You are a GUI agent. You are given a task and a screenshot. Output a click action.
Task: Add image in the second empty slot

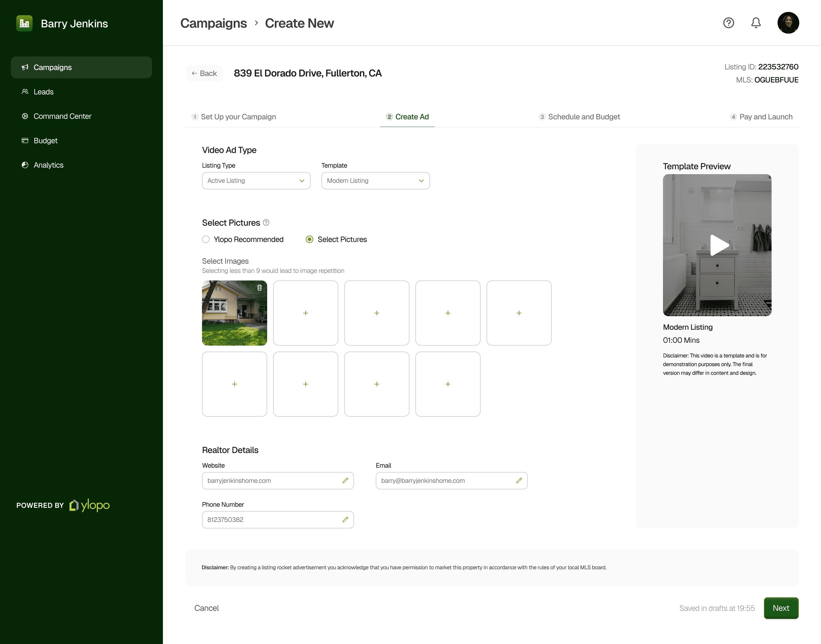[x=377, y=313]
